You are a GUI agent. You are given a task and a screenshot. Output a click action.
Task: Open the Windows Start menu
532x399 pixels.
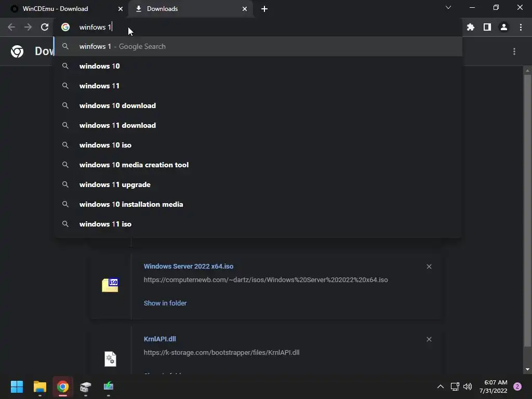click(17, 387)
